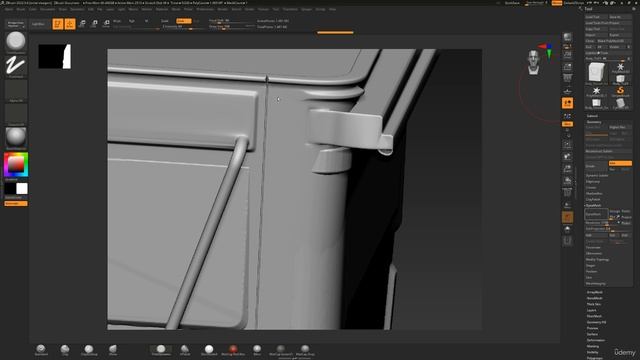The height and width of the screenshot is (360, 640).
Task: Open the Alpha Off selector
Action: pyautogui.click(x=16, y=90)
